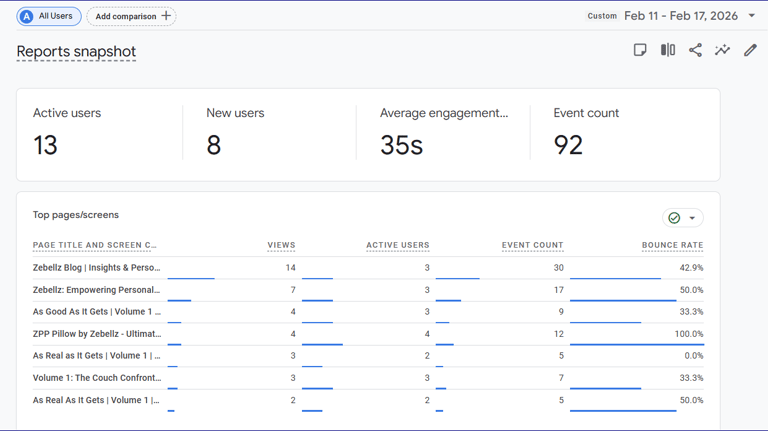Screen dimensions: 768x431
Task: Open the card status dropdown caret
Action: coord(692,218)
